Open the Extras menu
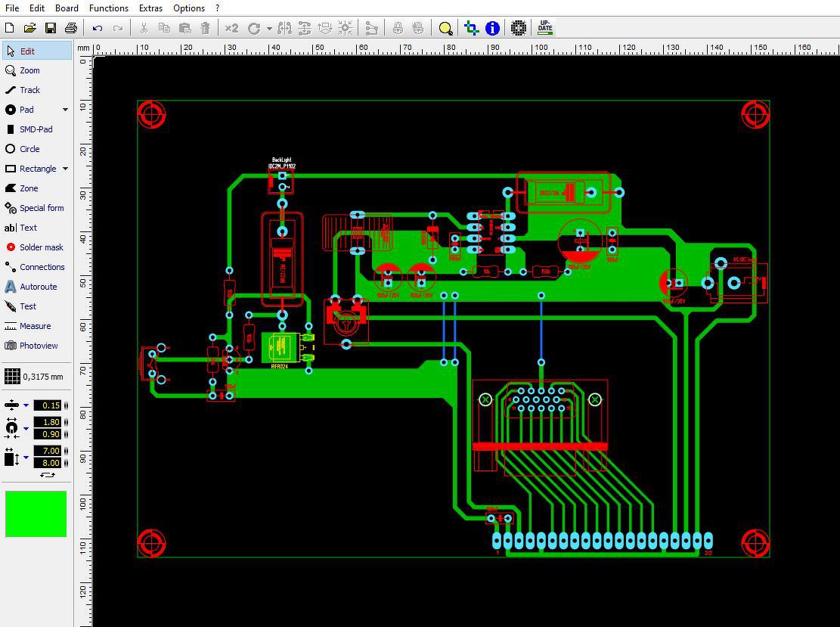The width and height of the screenshot is (840, 627). click(150, 8)
